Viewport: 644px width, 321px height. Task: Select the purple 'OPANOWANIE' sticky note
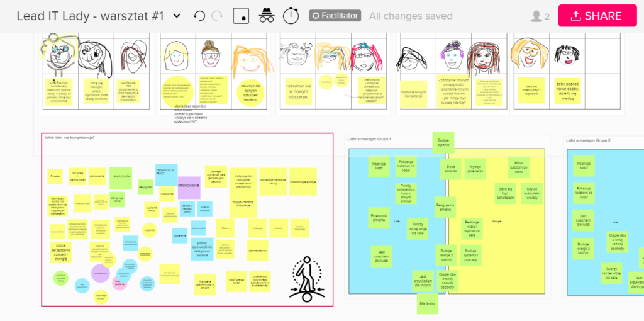[x=189, y=186]
